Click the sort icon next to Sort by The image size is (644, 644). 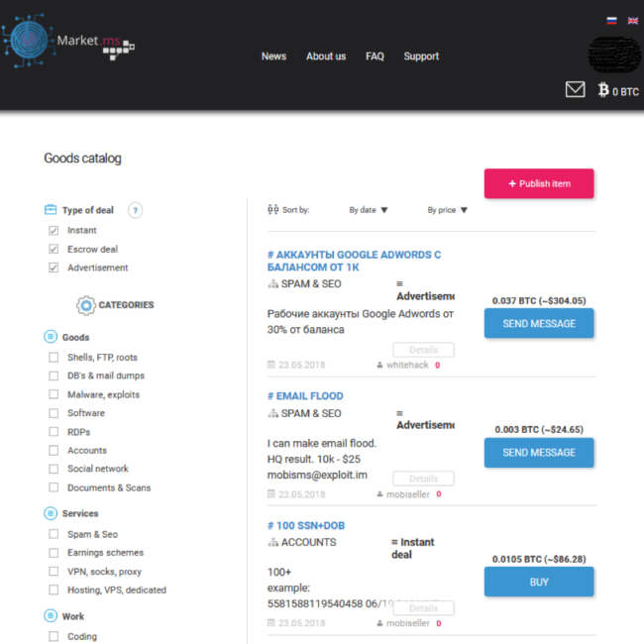[273, 210]
